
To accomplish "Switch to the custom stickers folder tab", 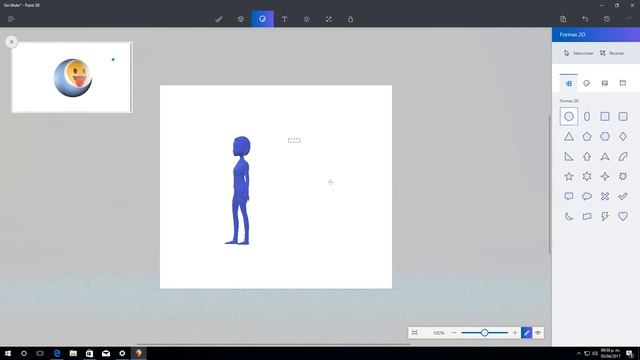I will pyautogui.click(x=623, y=83).
